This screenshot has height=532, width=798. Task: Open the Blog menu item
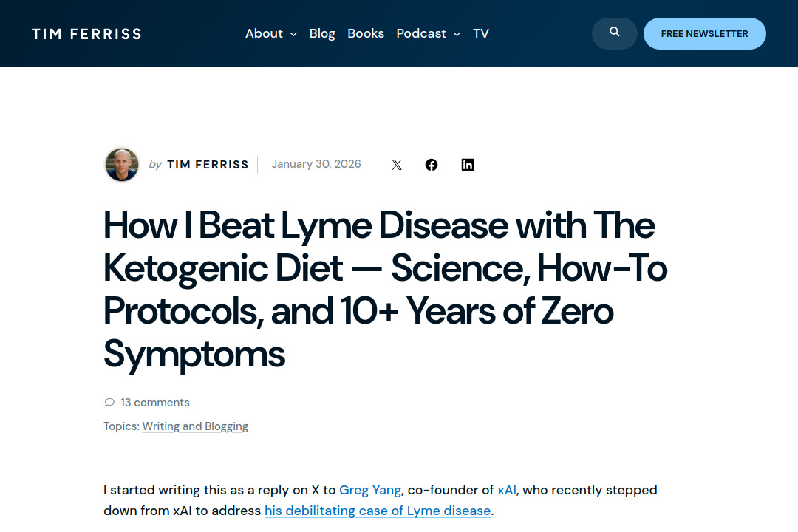tap(322, 33)
